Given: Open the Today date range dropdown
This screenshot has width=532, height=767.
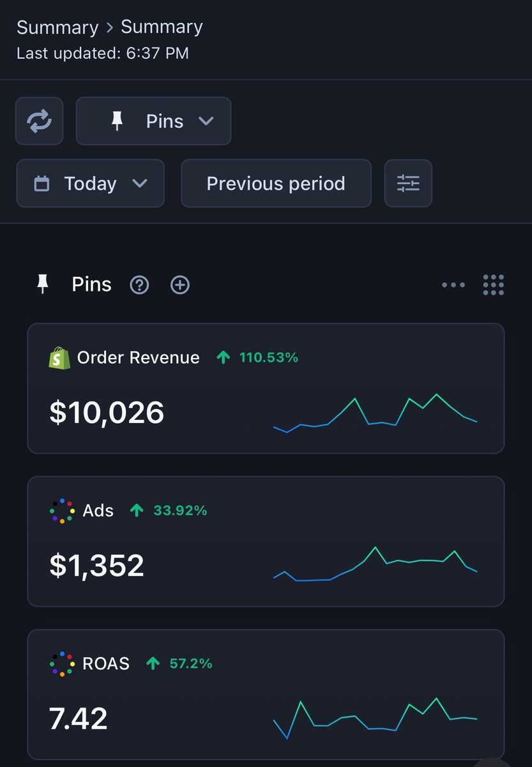Looking at the screenshot, I should (90, 183).
